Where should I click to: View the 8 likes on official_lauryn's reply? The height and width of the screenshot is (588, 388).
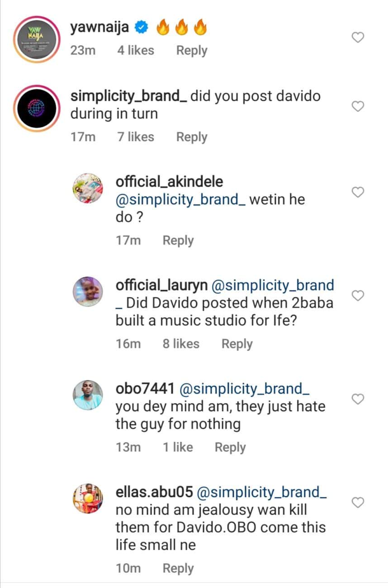(x=181, y=344)
